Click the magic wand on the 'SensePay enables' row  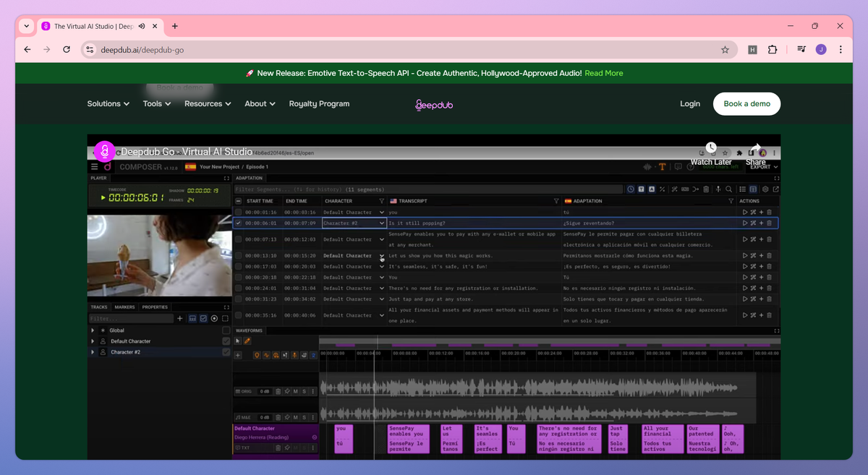pyautogui.click(x=753, y=239)
